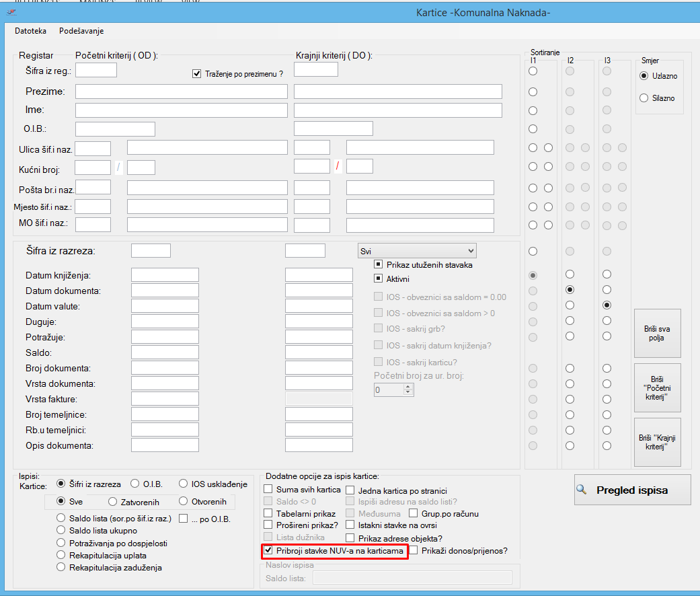Toggle the Traženje po prezimenu checkbox
This screenshot has height=596, width=700.
pyautogui.click(x=197, y=73)
